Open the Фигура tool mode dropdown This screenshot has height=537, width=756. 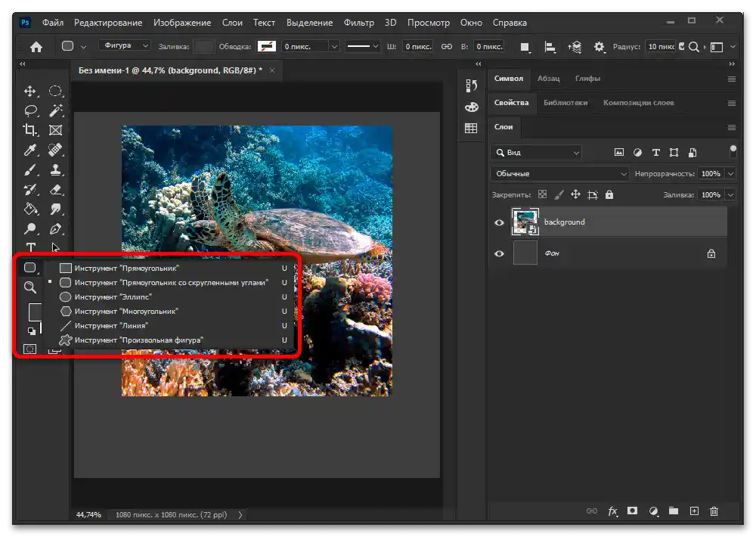click(124, 46)
